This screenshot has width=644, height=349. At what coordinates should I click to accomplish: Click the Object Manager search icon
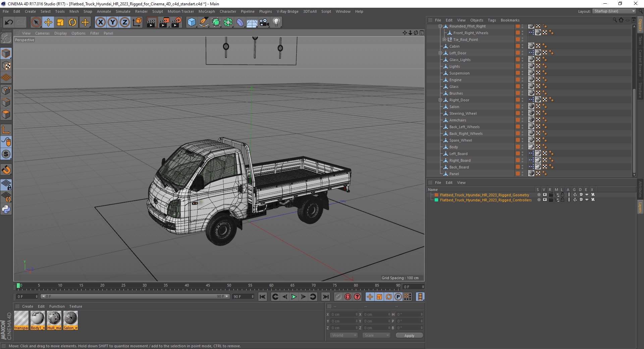click(x=614, y=20)
